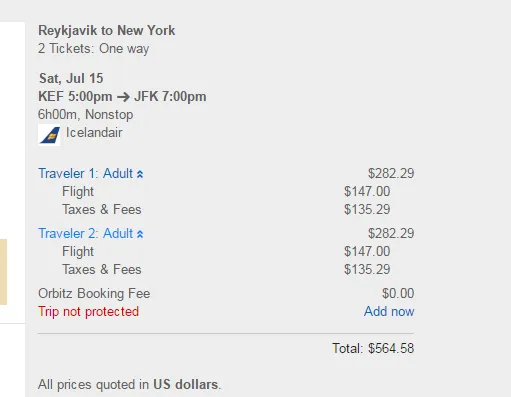The image size is (511, 397).
Task: Collapse Traveler 2 double-chevron icon
Action: (x=140, y=234)
